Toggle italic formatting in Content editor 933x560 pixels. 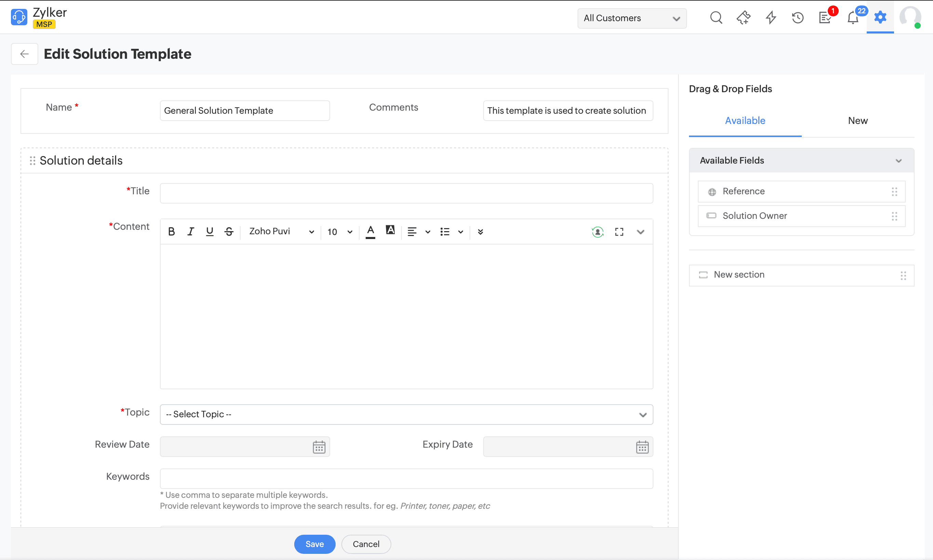tap(191, 232)
